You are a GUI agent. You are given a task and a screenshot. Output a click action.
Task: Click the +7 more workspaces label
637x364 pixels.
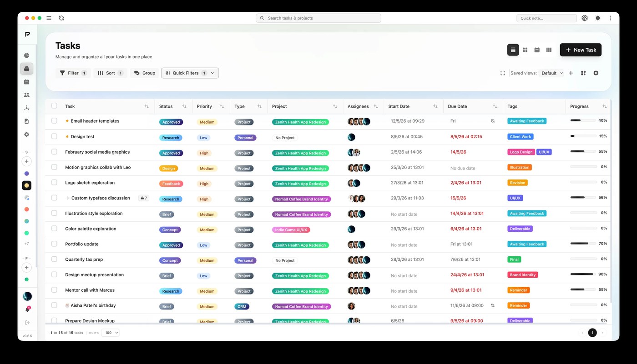pos(26,244)
